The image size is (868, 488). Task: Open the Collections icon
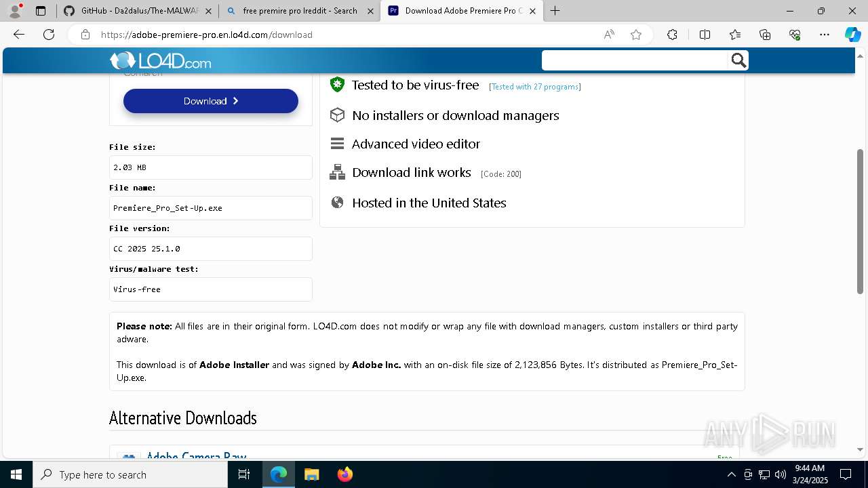765,35
